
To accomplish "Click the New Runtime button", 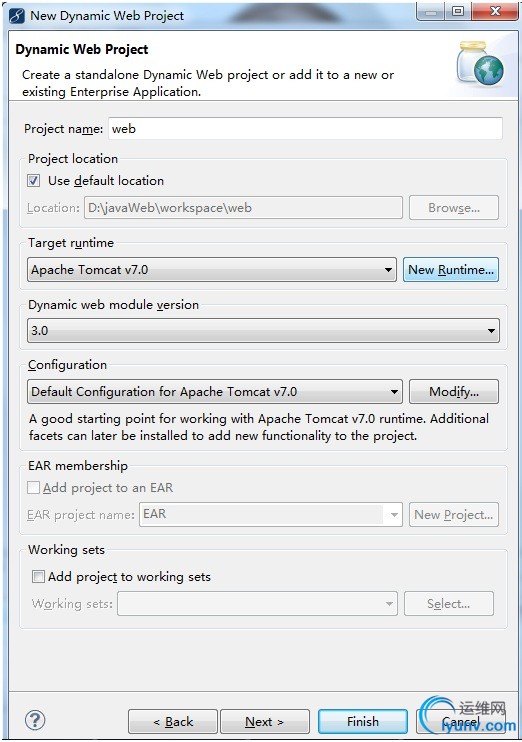I will [451, 270].
